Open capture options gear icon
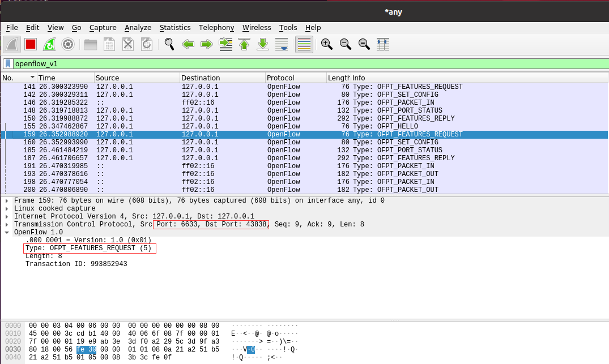 [x=68, y=44]
